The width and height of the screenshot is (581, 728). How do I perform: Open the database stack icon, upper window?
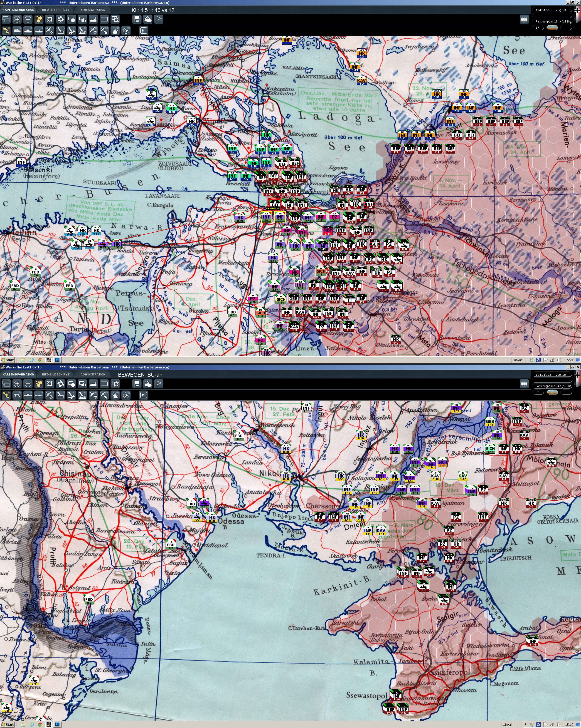point(524,19)
